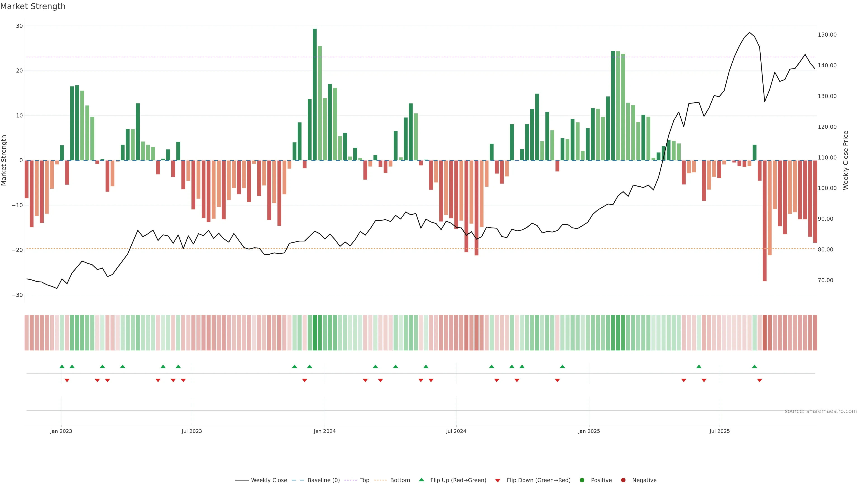
Task: Toggle the Bottom legend entry
Action: point(400,480)
